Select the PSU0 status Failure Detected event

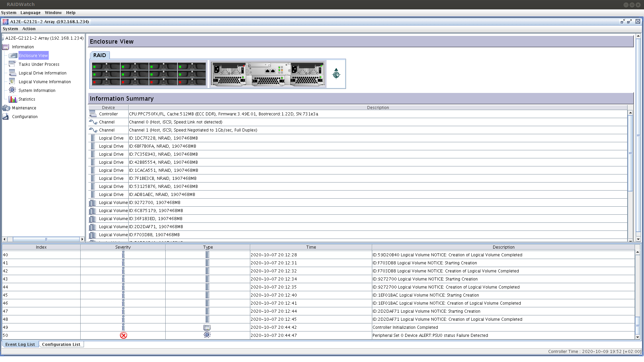(x=318, y=335)
